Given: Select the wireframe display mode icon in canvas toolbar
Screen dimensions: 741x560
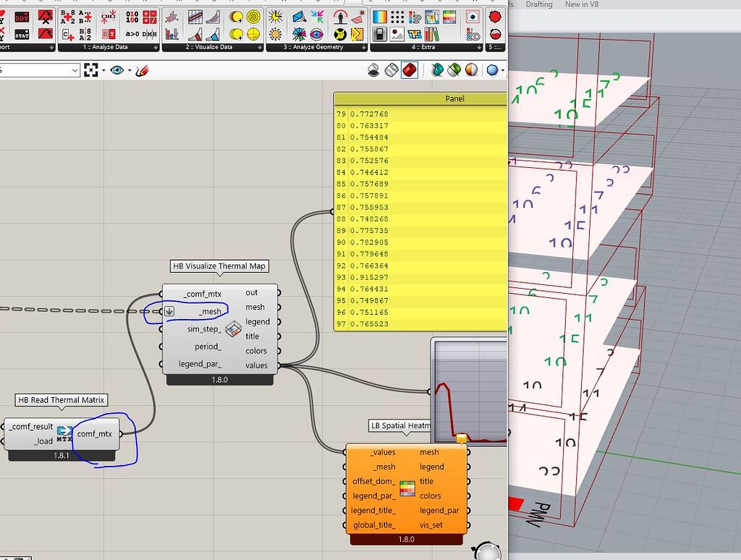Looking at the screenshot, I should pyautogui.click(x=392, y=69).
